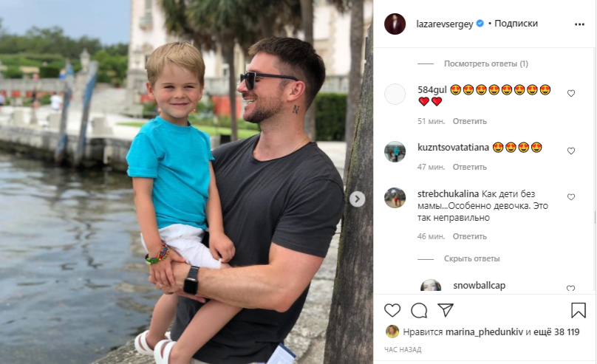Like the comment from 584gul
This screenshot has height=364, width=597.
(x=571, y=93)
